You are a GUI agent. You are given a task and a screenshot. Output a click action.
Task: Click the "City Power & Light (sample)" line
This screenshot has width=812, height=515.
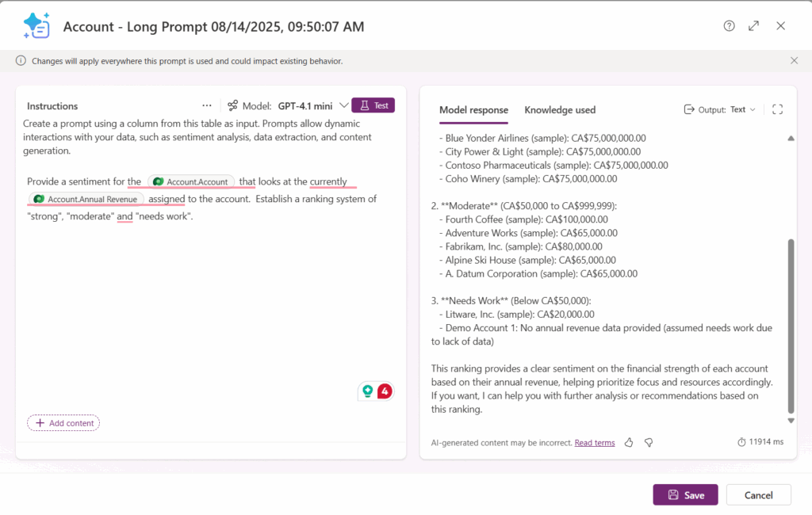[x=539, y=151]
